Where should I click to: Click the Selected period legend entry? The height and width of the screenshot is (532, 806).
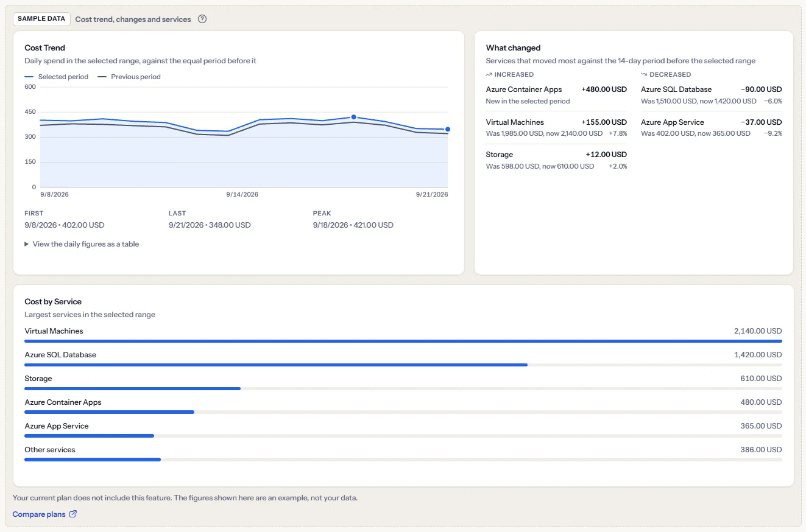tap(57, 77)
